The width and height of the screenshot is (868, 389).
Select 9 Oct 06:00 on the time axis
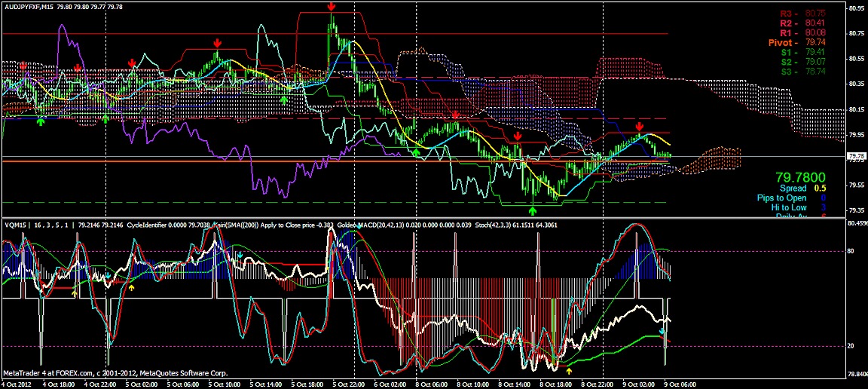point(679,384)
